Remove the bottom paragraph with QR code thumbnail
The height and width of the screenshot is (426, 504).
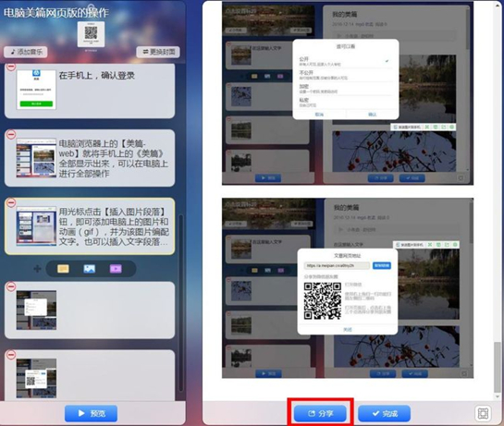pos(11,354)
